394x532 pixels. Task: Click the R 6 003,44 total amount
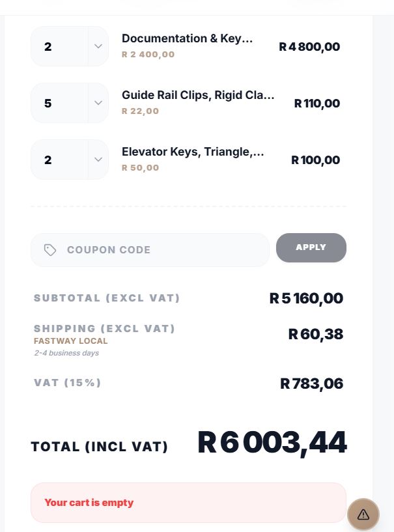point(272,443)
